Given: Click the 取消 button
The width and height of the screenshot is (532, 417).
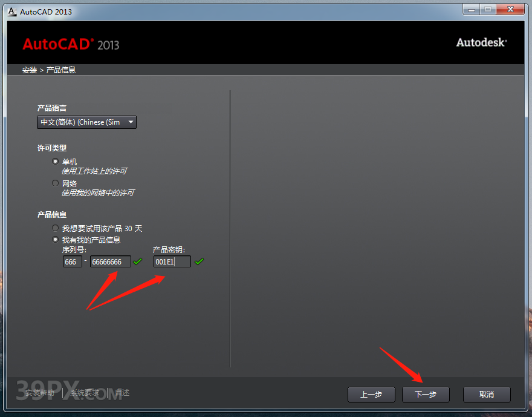Looking at the screenshot, I should [x=487, y=395].
